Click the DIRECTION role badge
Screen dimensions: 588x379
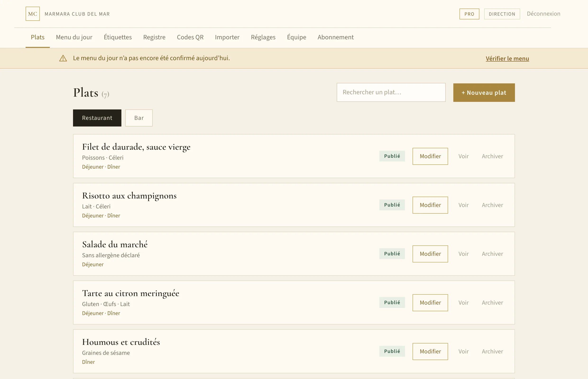tap(502, 14)
